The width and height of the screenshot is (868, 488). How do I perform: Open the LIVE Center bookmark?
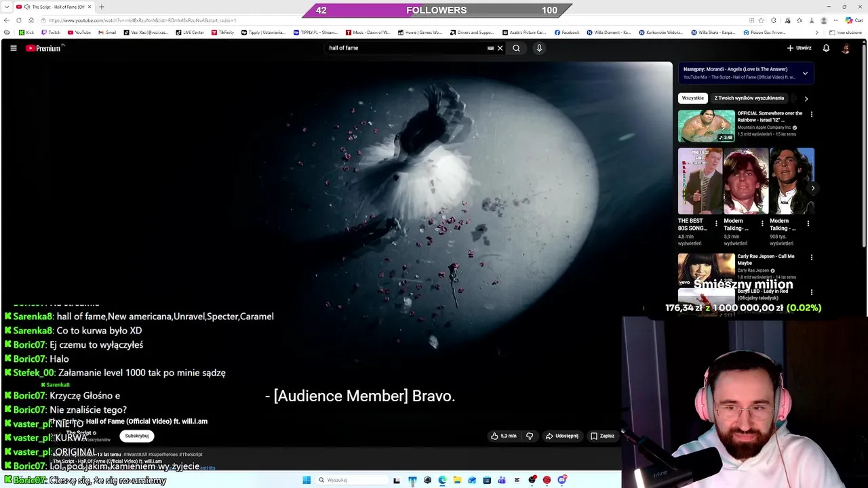(x=190, y=33)
